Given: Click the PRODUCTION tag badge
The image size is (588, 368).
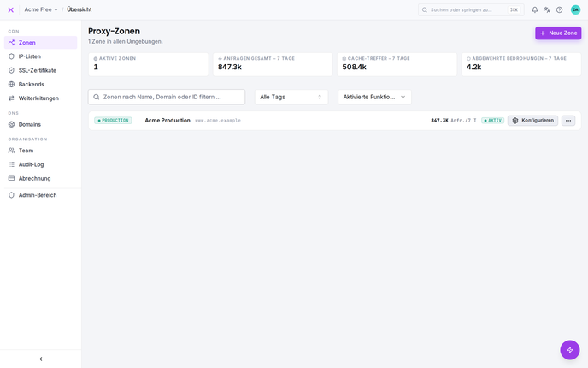Looking at the screenshot, I should pyautogui.click(x=113, y=121).
